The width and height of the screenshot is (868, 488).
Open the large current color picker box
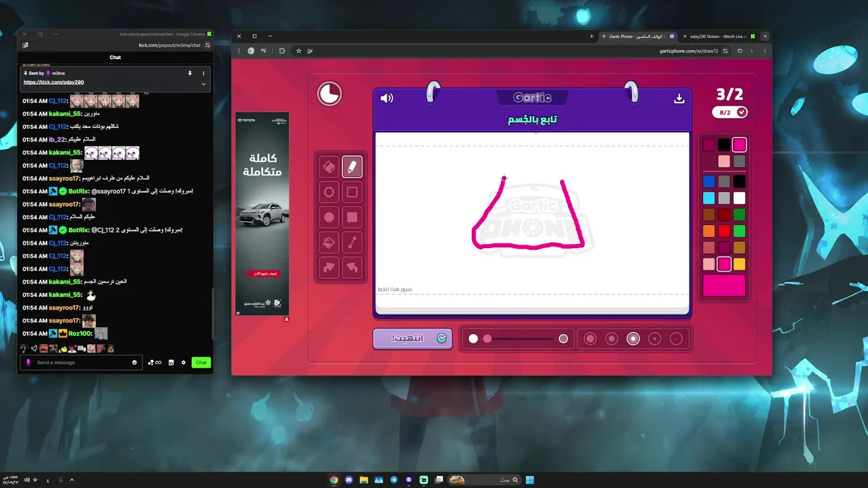[724, 285]
